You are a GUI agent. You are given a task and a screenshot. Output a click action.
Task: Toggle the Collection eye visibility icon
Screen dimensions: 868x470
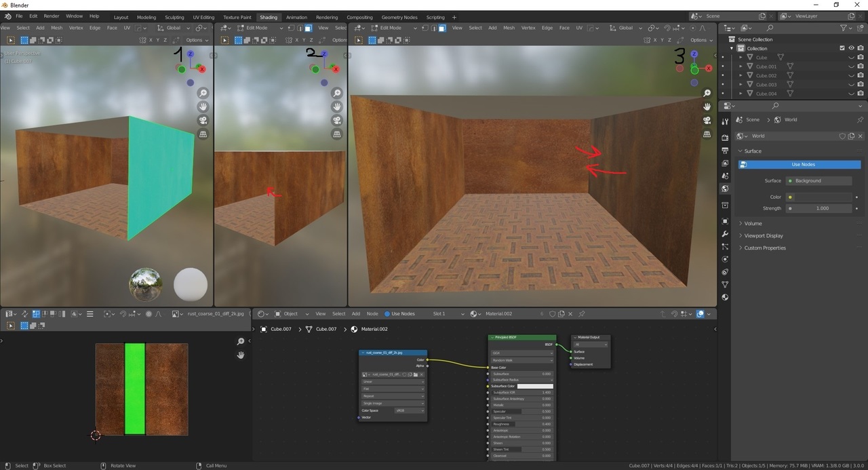(x=852, y=47)
